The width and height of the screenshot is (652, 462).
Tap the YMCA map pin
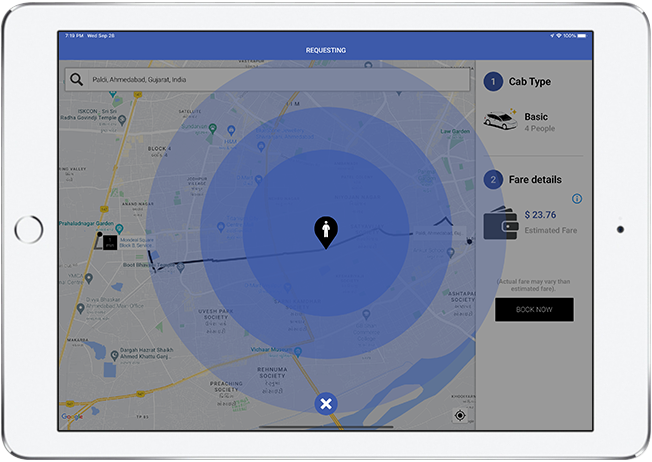tap(89, 279)
